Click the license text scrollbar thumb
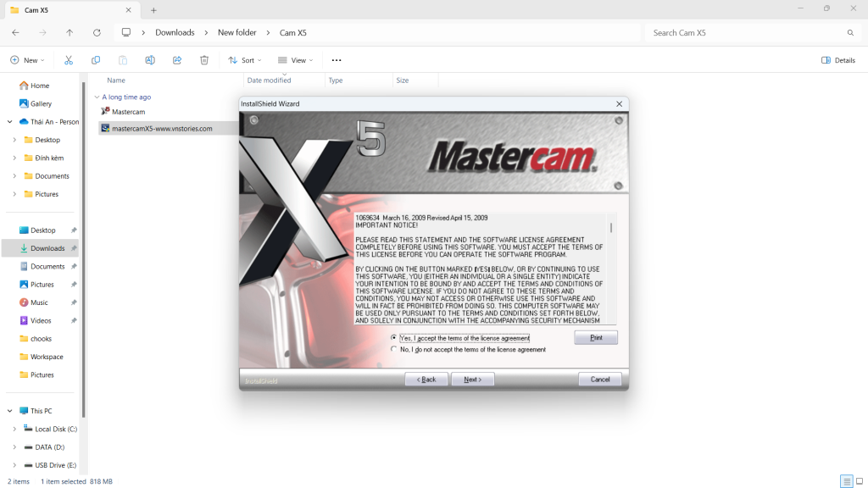868x488 pixels. [611, 227]
